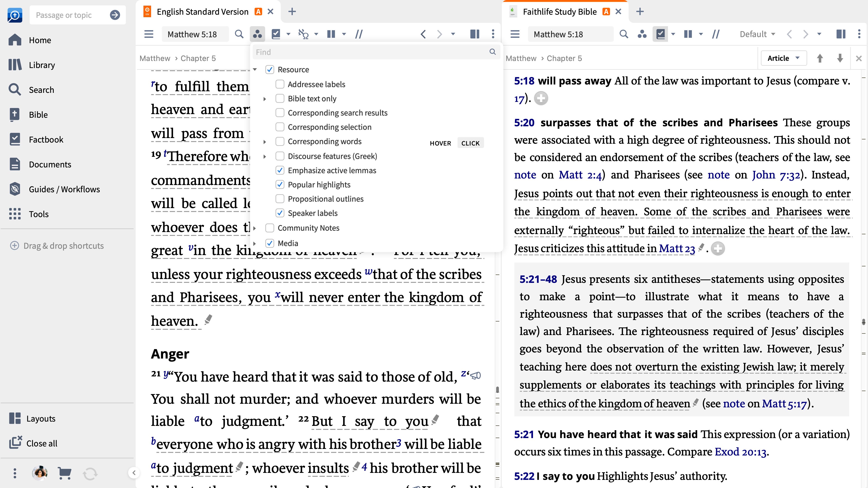Enable Community Notes

(x=270, y=228)
